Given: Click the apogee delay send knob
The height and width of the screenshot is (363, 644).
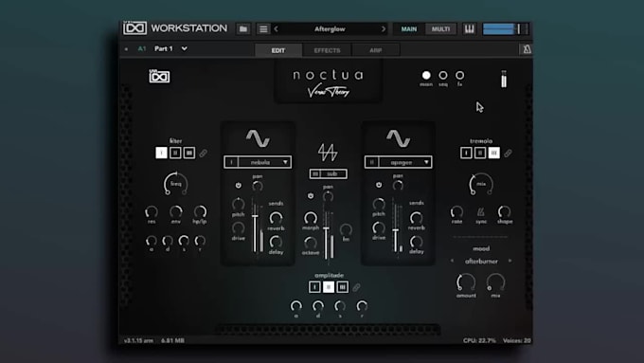Looking at the screenshot, I should tap(416, 242).
